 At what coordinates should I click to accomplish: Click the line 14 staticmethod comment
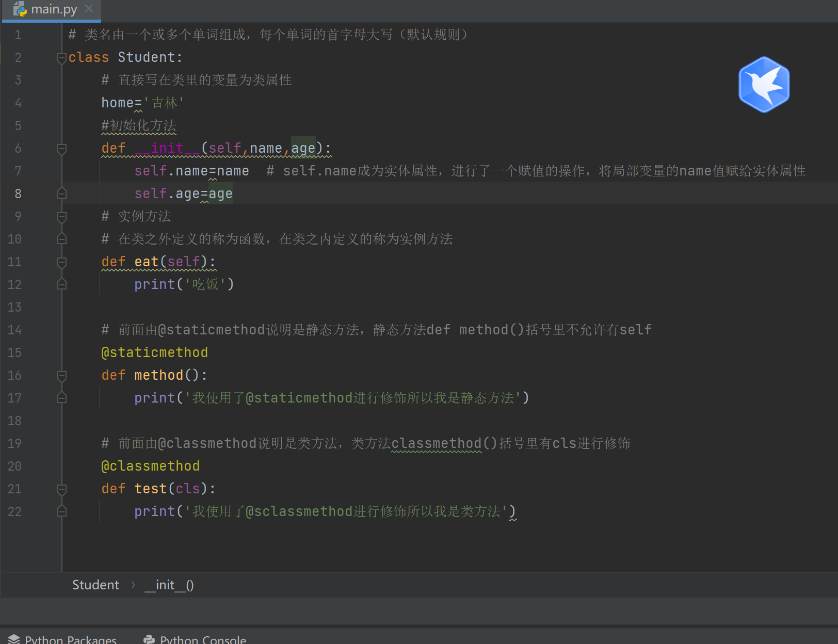click(x=377, y=330)
